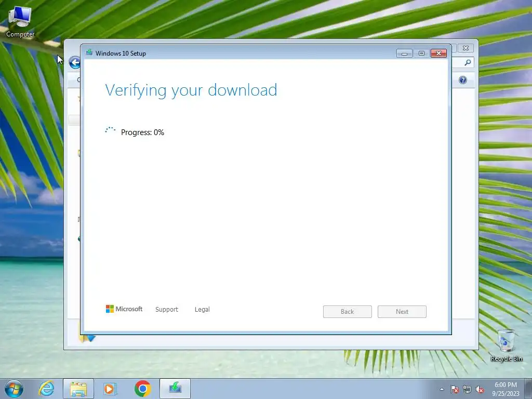Open the Legal link
The height and width of the screenshot is (399, 532).
click(x=202, y=310)
